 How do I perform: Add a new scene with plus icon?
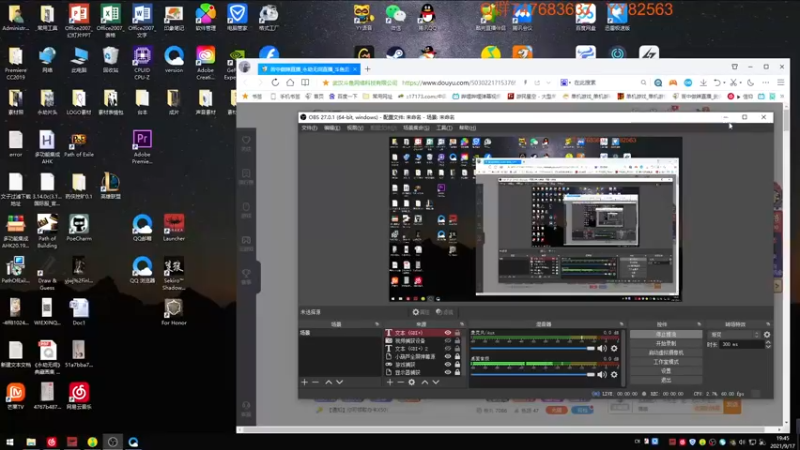(305, 382)
